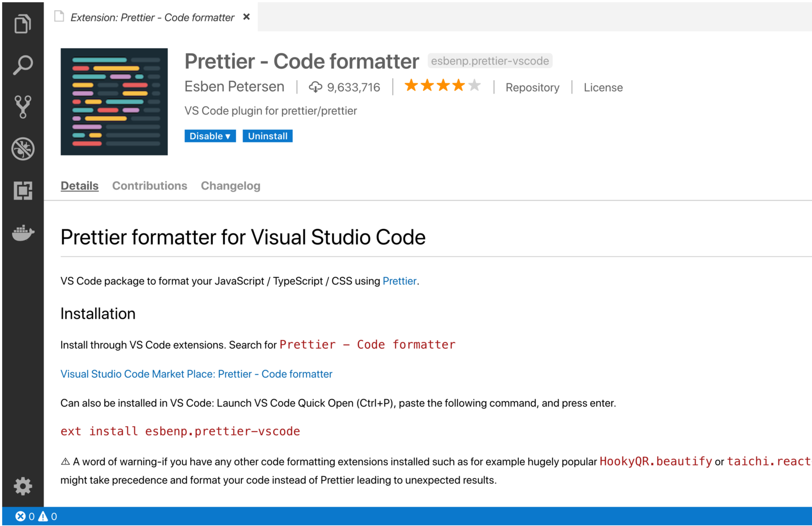The height and width of the screenshot is (526, 812).
Task: Open the License link
Action: tap(603, 87)
